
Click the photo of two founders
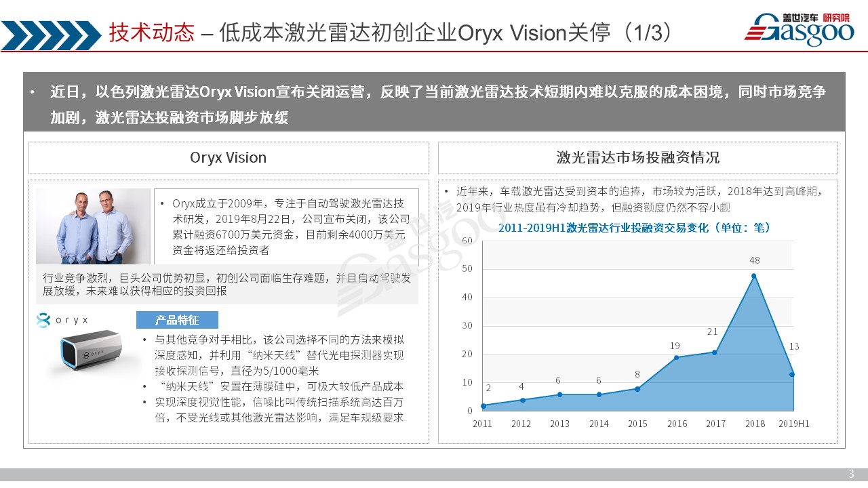coord(94,226)
